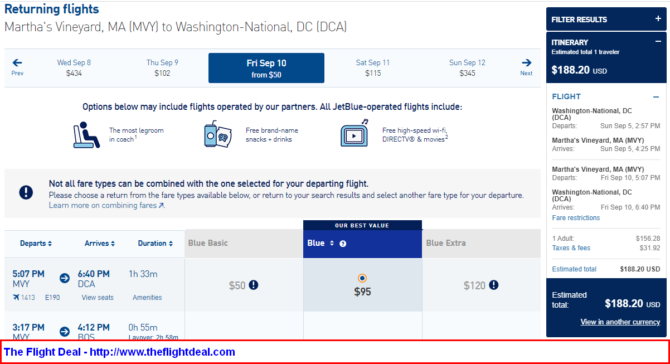Collapse the Flight section in itinerary
This screenshot has height=364, width=670.
[656, 97]
